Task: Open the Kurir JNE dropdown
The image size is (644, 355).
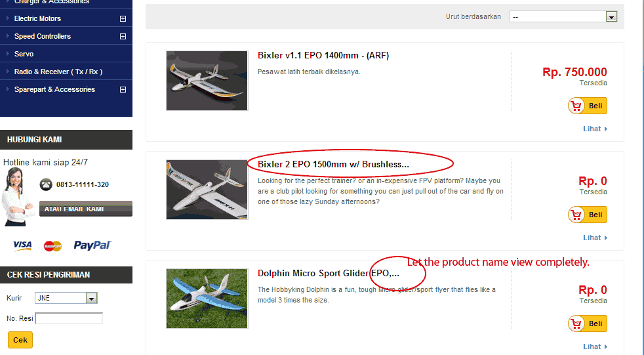Action: tap(66, 298)
